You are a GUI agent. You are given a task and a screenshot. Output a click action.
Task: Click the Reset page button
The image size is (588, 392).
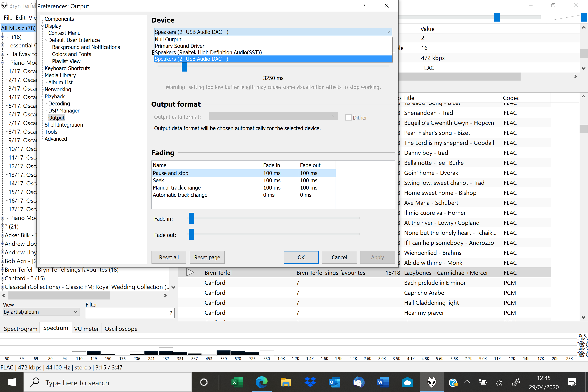[x=207, y=257]
